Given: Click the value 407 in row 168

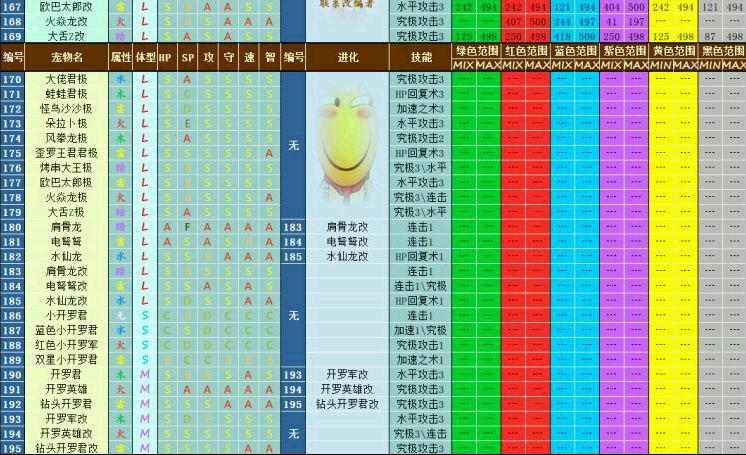Looking at the screenshot, I should 513,22.
